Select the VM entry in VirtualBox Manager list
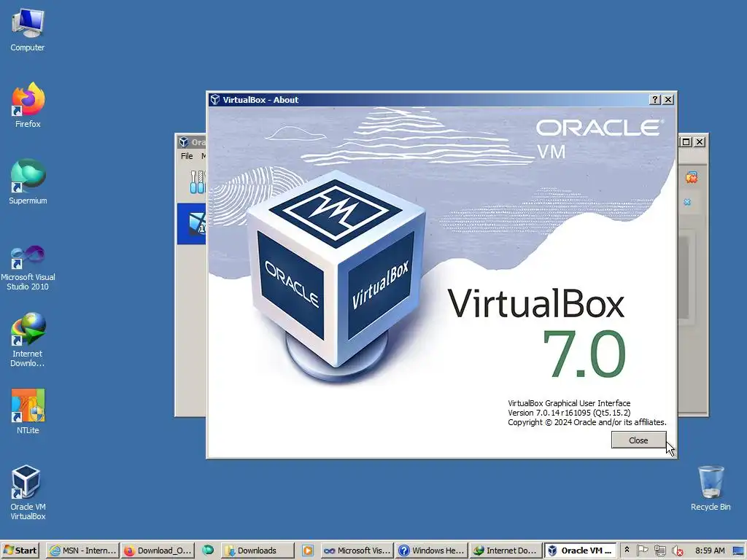747x560 pixels. tap(192, 224)
